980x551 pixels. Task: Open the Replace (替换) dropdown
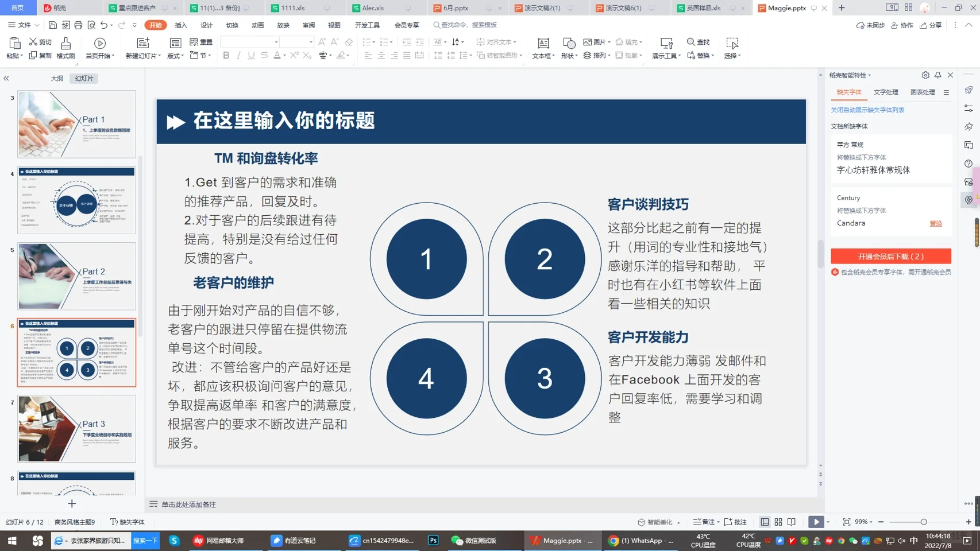click(701, 56)
